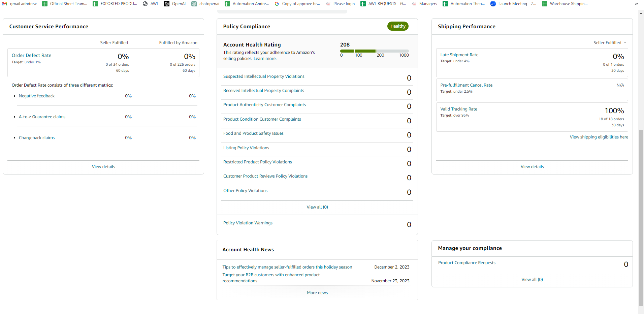Image resolution: width=644 pixels, height=314 pixels.
Task: Open Suspected Intellectual Property Violations
Action: click(264, 76)
